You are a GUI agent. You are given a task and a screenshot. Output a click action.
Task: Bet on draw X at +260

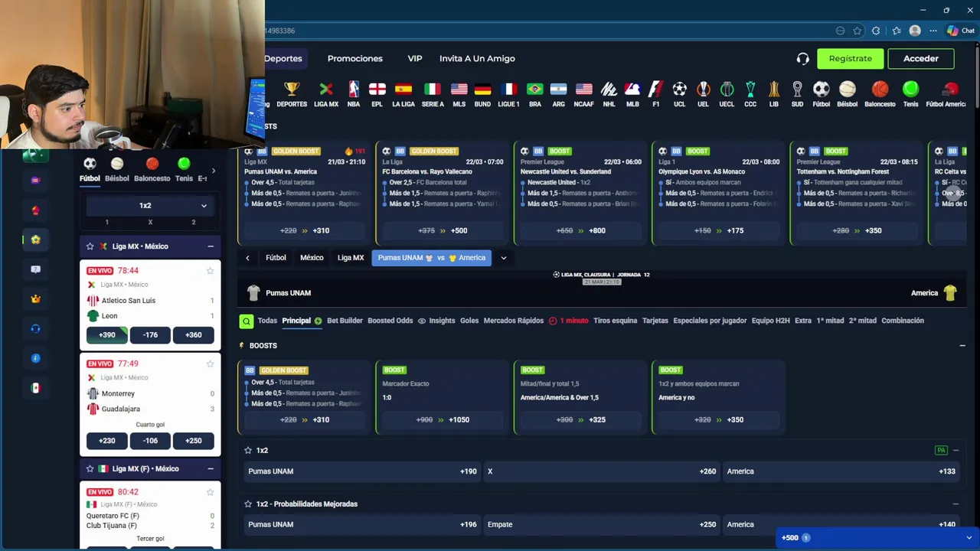click(602, 471)
